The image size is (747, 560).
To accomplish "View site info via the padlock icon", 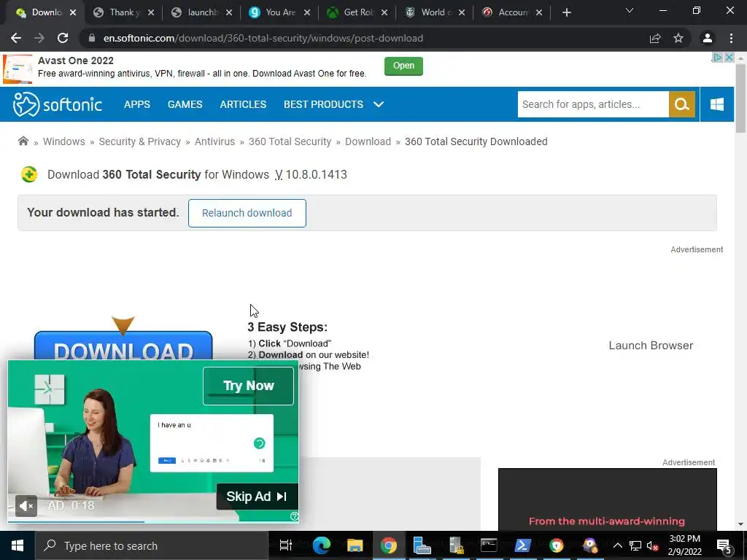I will [92, 38].
